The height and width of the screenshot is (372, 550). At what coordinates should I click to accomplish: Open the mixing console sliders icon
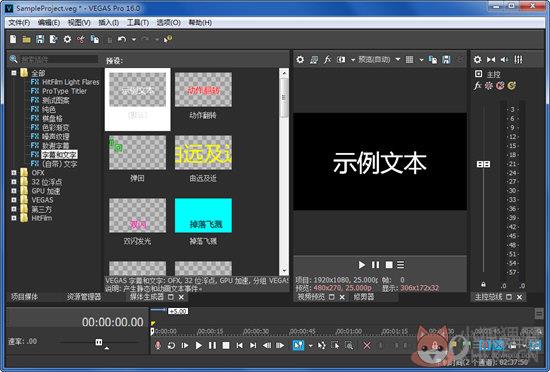coord(518,60)
